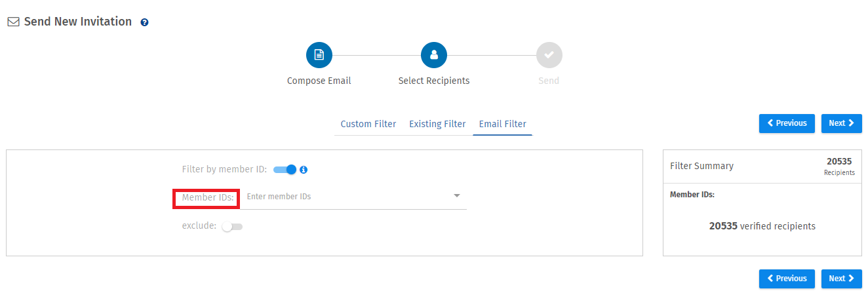Click the top Next button
Image resolution: width=868 pixels, height=293 pixels.
(x=841, y=123)
